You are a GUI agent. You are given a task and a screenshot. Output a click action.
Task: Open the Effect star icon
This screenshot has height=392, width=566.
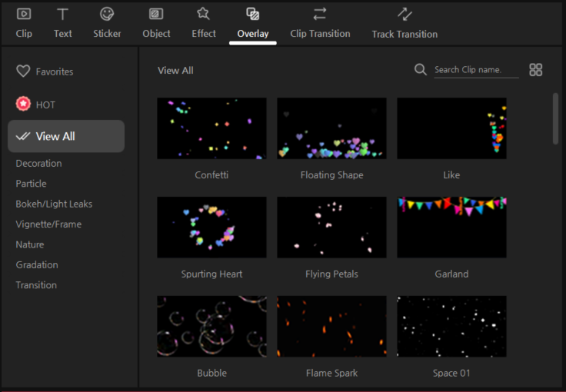pyautogui.click(x=203, y=14)
